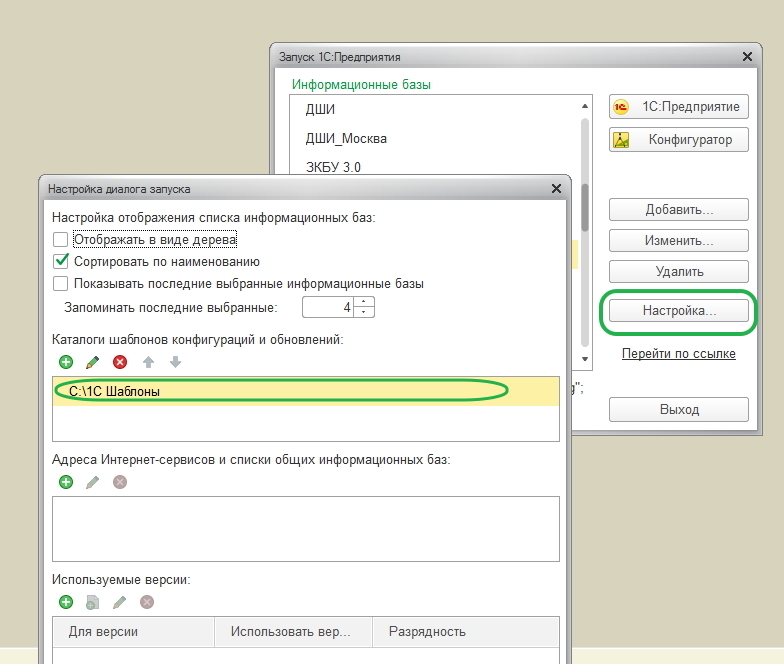Copy the used version entry icon
The width and height of the screenshot is (784, 664).
(92, 602)
